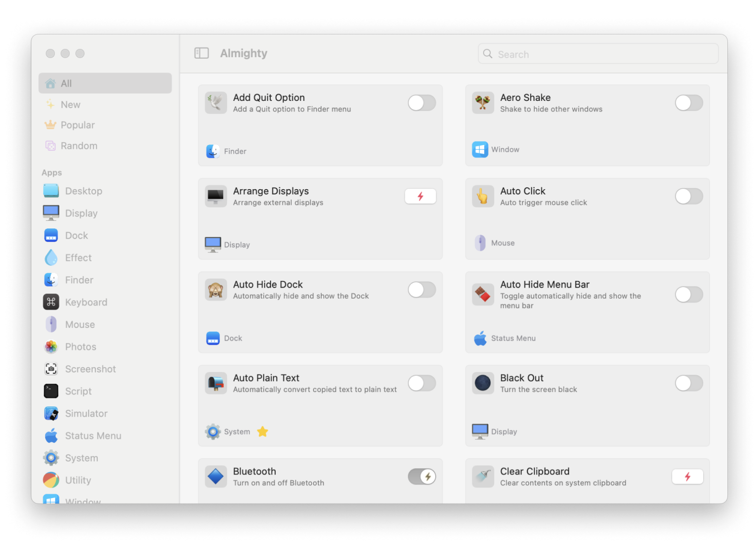Screen dimensions: 756x549
Task: Run the Clear Clipboard lightning action button
Action: (688, 477)
